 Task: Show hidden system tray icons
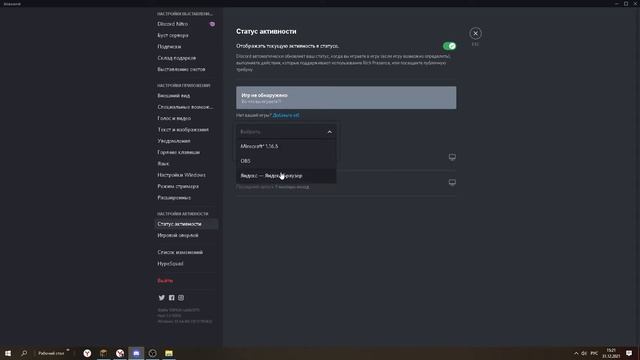tap(576, 353)
